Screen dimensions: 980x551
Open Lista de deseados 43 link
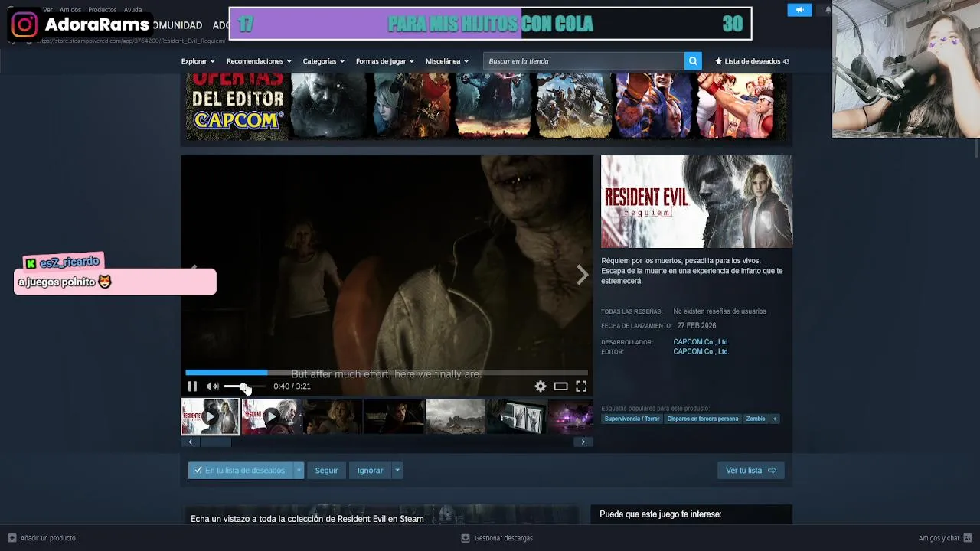point(752,61)
